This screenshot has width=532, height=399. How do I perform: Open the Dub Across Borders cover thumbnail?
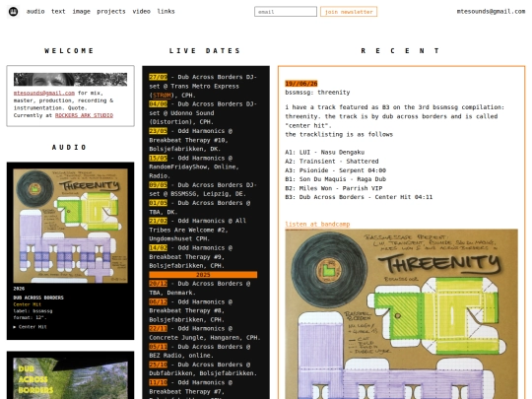click(x=70, y=378)
